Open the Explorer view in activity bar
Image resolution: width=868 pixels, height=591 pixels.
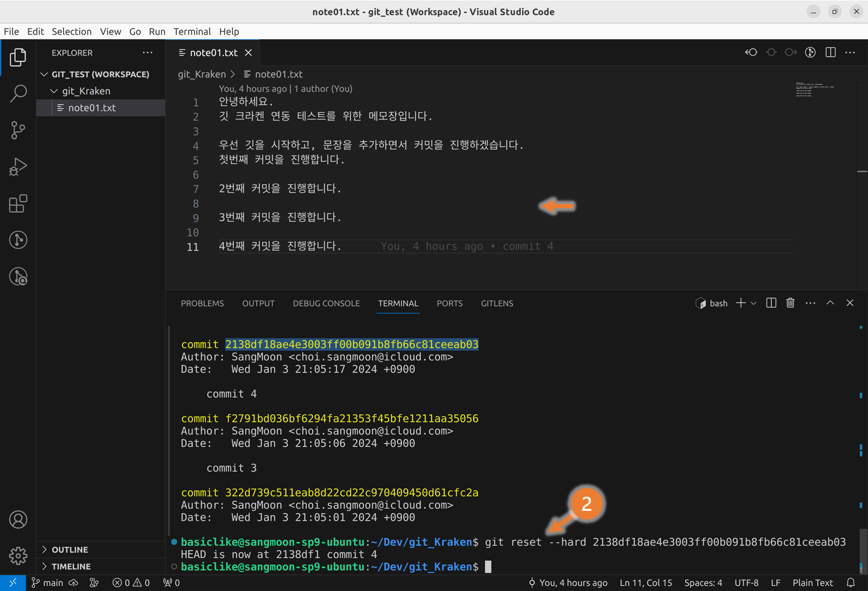pyautogui.click(x=18, y=57)
